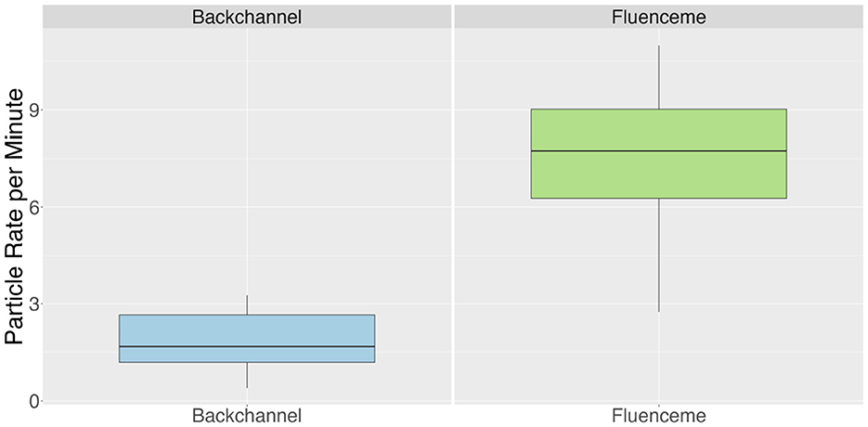Click the Backchannel x-axis label

pos(247,415)
